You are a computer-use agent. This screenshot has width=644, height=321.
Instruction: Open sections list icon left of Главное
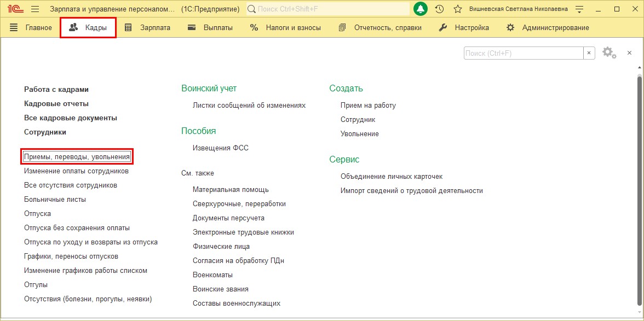tap(14, 28)
